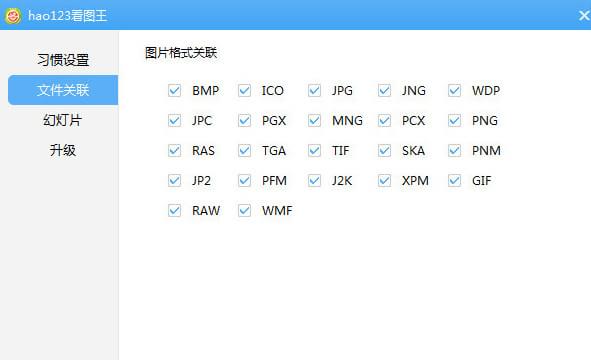This screenshot has width=591, height=360.
Task: Disable GIF file association
Action: (x=455, y=181)
